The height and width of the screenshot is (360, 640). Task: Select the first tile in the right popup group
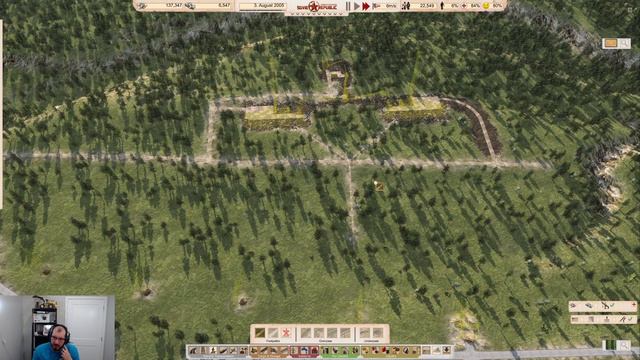coord(364,333)
